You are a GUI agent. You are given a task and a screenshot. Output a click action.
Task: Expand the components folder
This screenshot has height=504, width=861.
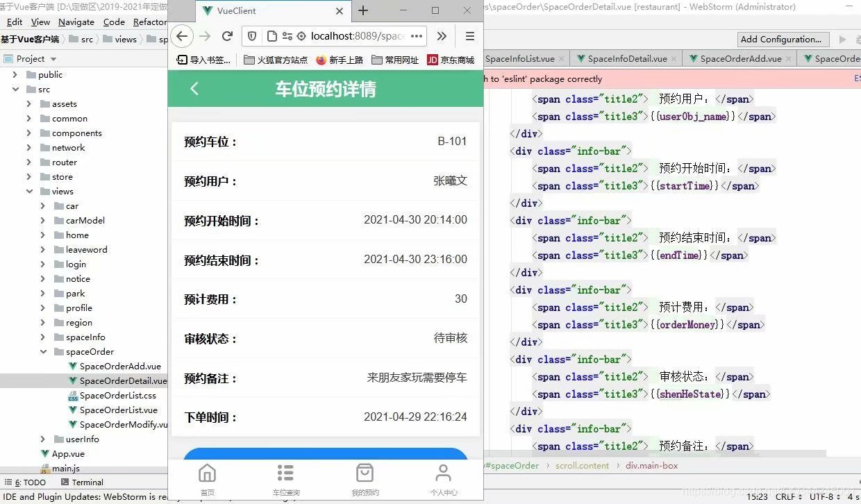point(28,133)
